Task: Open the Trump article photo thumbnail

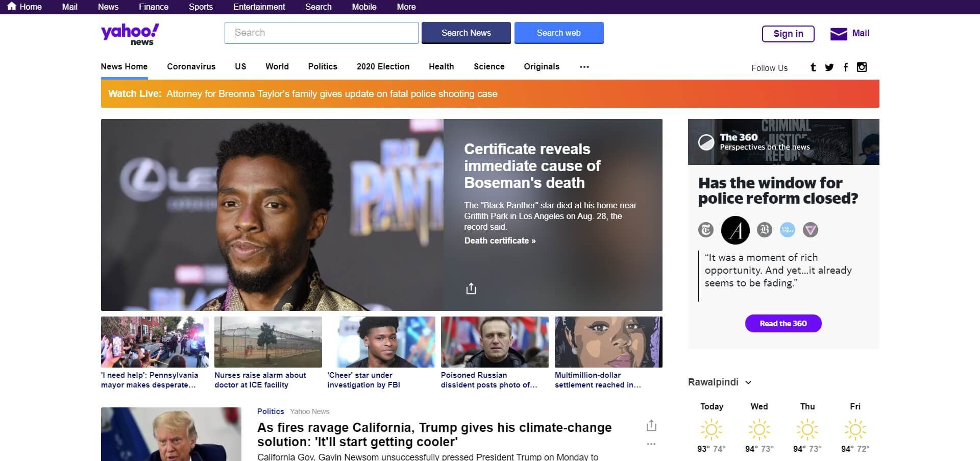Action: point(171,434)
